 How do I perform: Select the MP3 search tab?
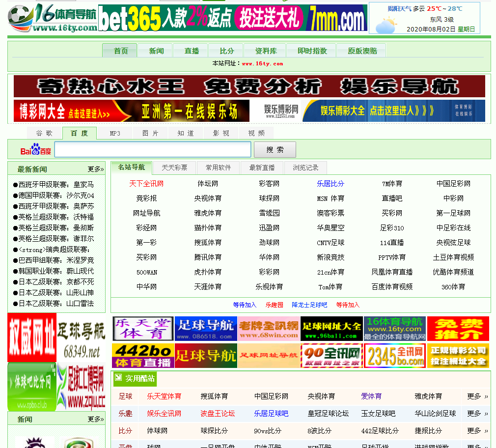pyautogui.click(x=115, y=133)
